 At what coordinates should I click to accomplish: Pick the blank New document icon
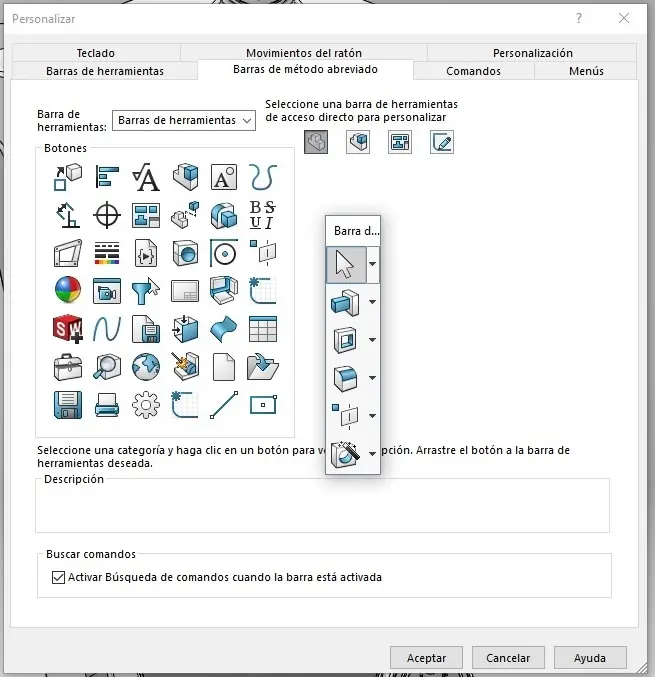click(224, 367)
